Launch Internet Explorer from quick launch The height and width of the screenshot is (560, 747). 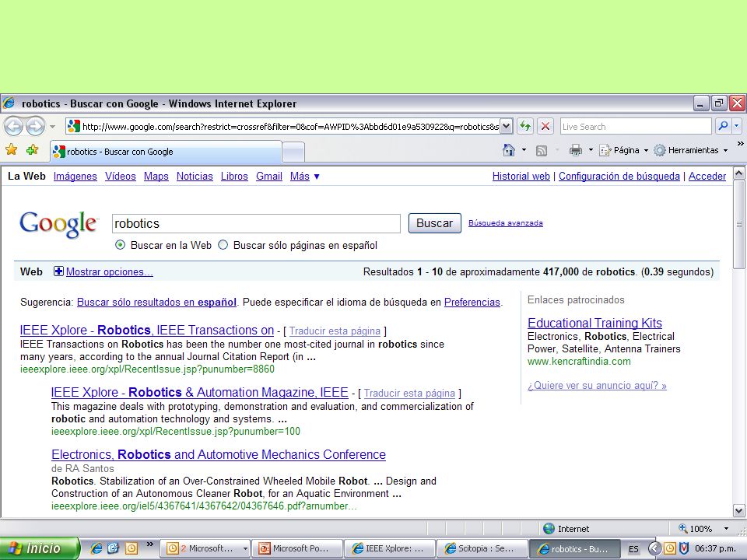coord(96,548)
